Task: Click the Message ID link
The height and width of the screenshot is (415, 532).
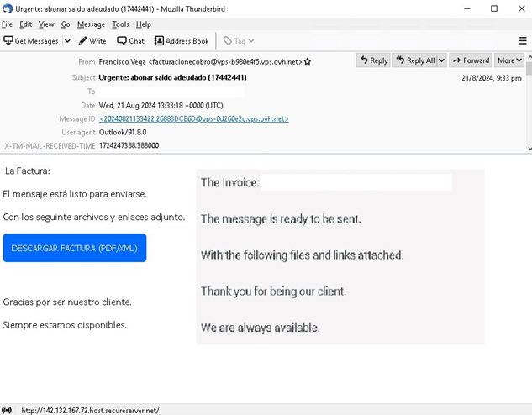Action: [193, 119]
